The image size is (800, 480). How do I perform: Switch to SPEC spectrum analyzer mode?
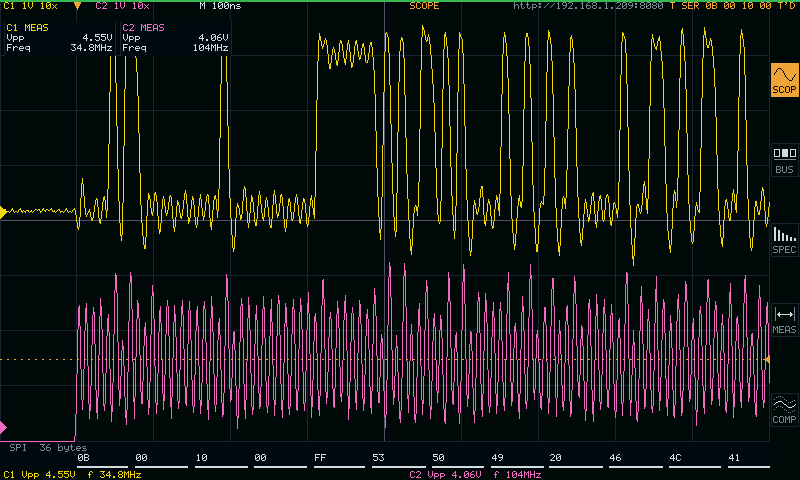coord(784,240)
